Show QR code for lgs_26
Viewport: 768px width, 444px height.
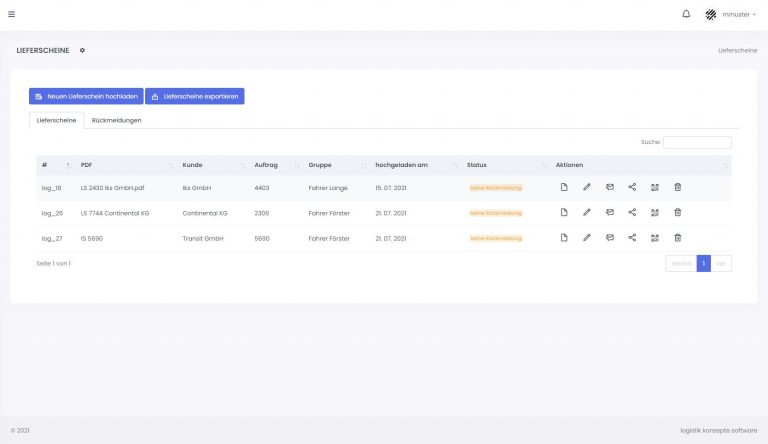coord(655,212)
